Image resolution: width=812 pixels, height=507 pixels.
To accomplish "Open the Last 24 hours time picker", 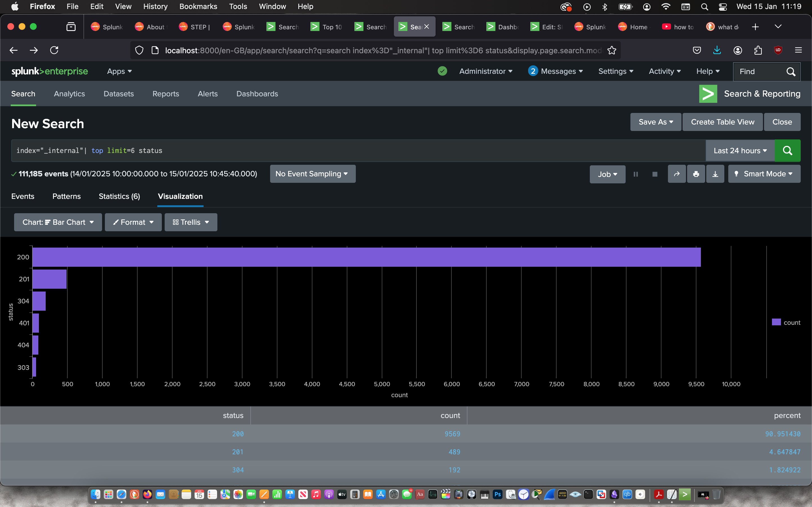I will 740,151.
